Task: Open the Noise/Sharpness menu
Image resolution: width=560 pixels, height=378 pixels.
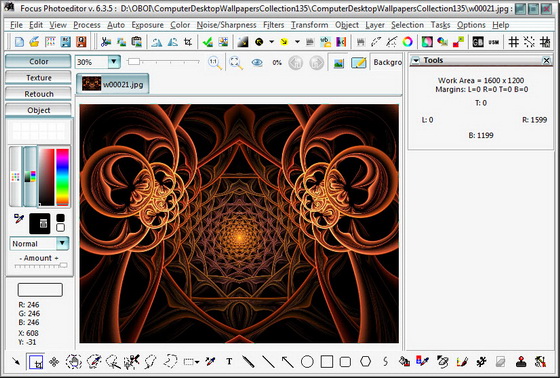Action: point(226,25)
